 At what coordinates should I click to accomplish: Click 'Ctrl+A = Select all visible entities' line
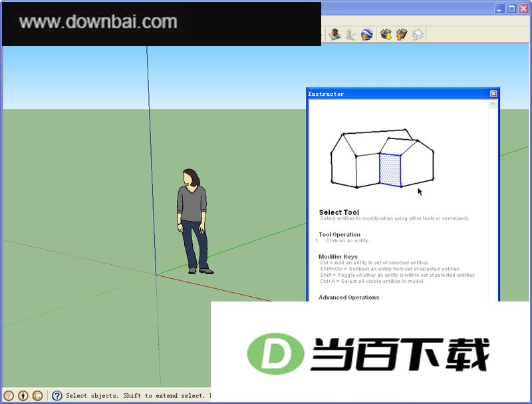(372, 281)
